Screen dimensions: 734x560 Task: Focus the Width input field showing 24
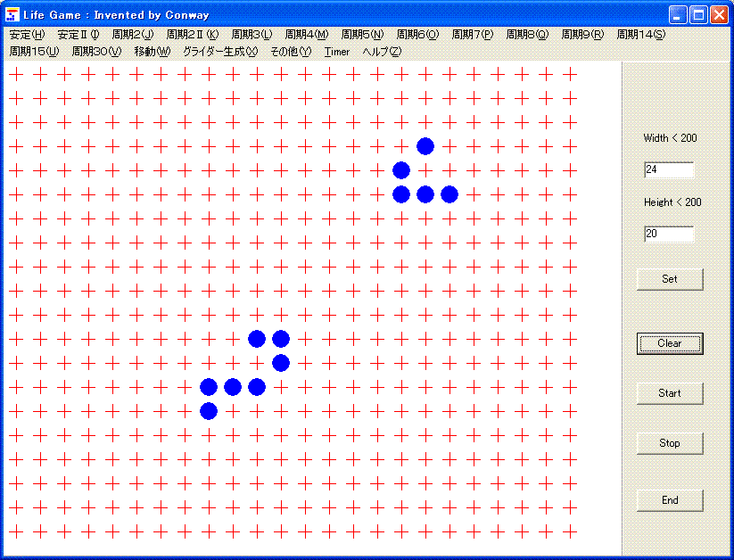click(669, 169)
